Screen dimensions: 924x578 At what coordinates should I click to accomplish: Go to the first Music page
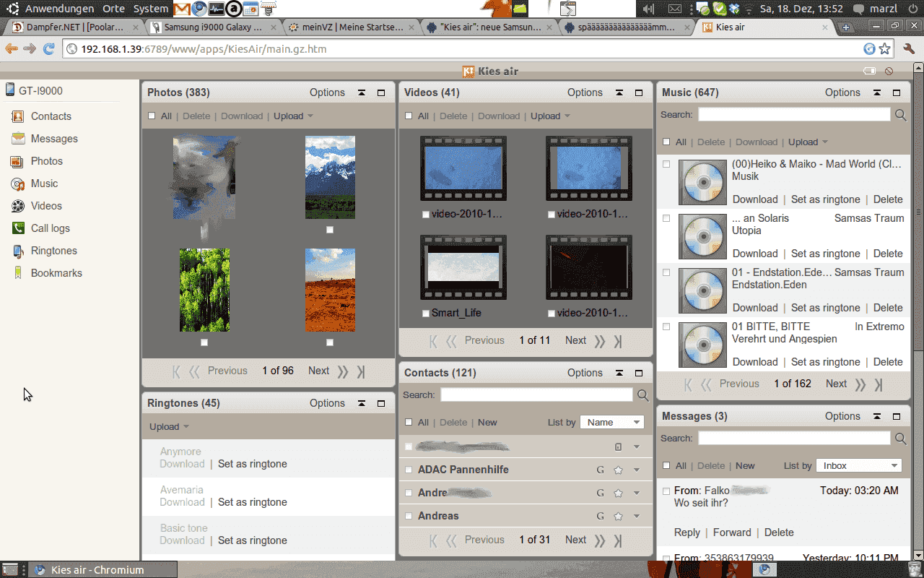[688, 384]
